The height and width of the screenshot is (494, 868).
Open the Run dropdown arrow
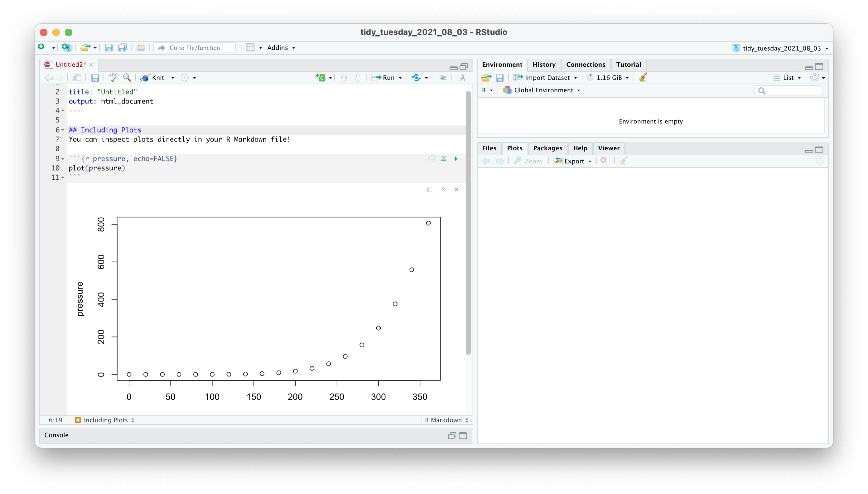click(x=400, y=78)
